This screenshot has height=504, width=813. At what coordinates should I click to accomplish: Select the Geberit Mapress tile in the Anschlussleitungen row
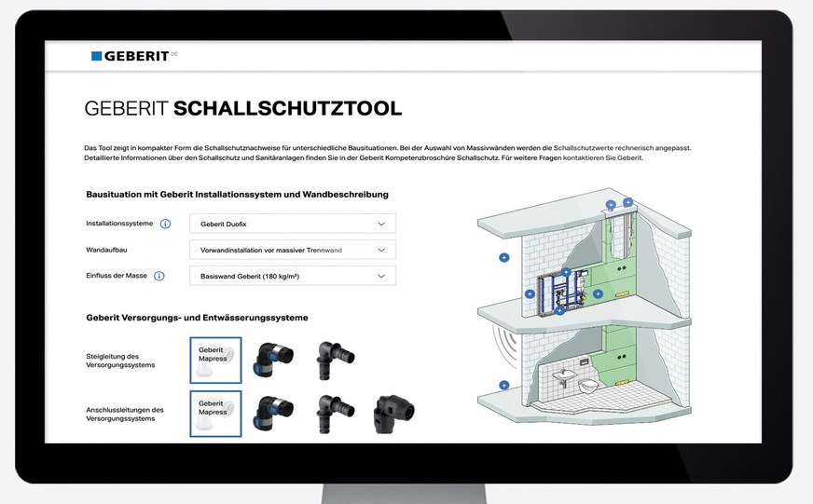(215, 414)
